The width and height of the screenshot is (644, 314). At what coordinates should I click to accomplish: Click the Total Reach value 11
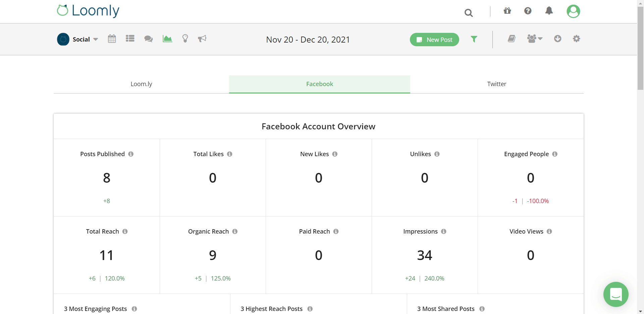pyautogui.click(x=107, y=255)
